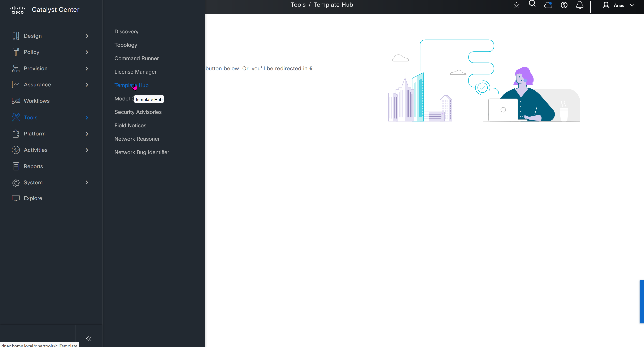The image size is (644, 347).
Task: Collapse the sidebar with double-chevron icon
Action: (89, 339)
